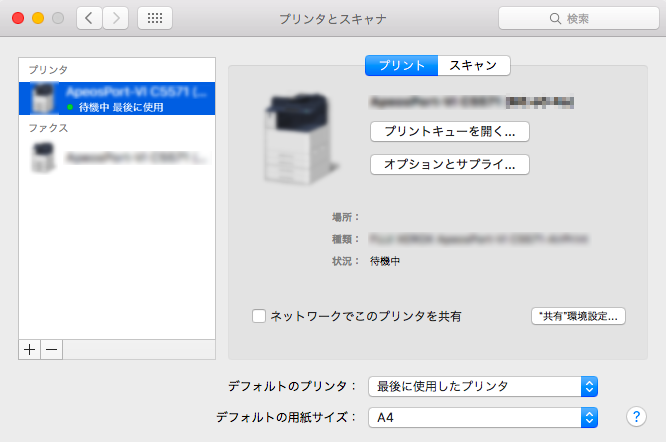Image resolution: width=666 pixels, height=442 pixels.
Task: Click the add printer plus button
Action: point(29,349)
